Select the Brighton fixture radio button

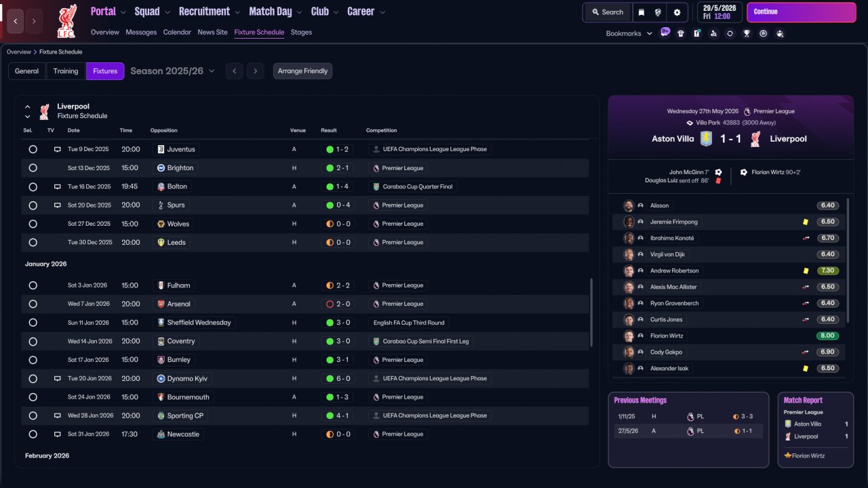(x=33, y=167)
